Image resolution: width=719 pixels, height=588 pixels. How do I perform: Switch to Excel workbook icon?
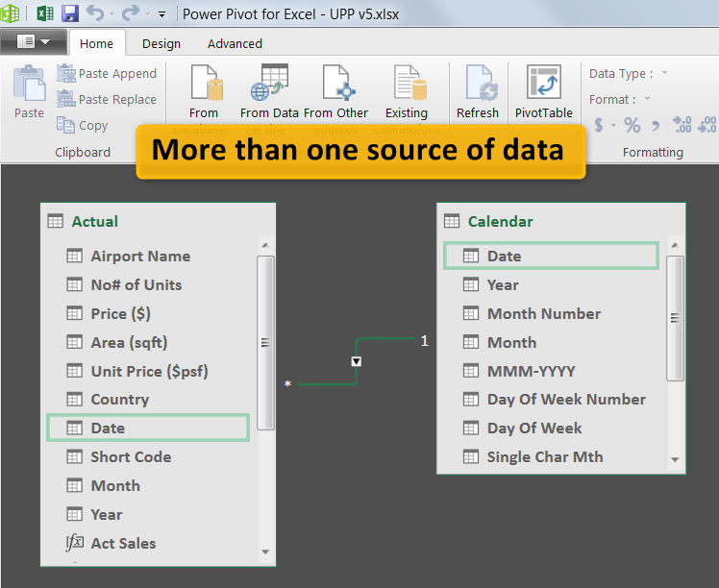(x=45, y=13)
